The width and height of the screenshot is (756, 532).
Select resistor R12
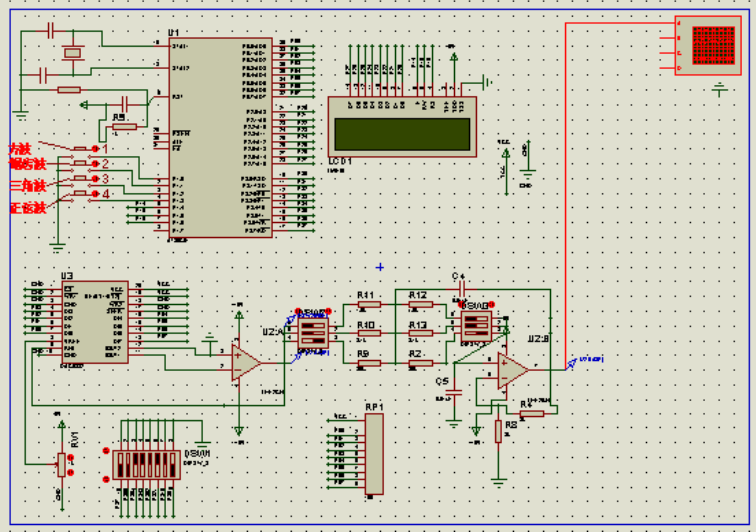(x=420, y=305)
